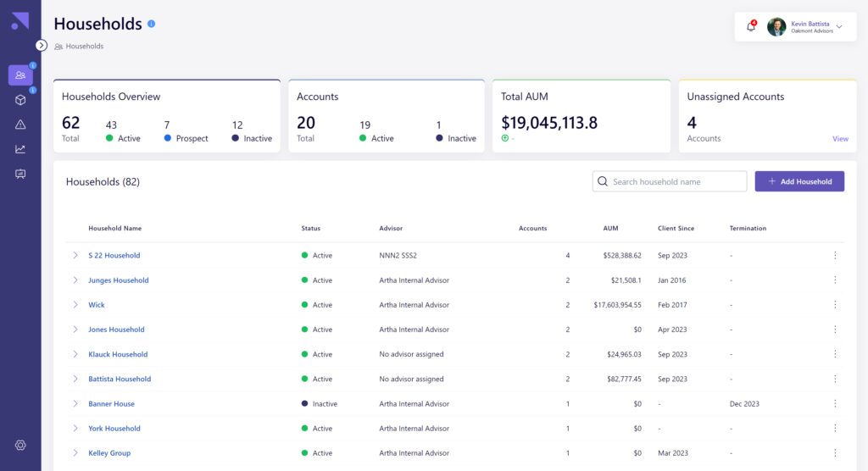
Task: Open the presentation board sidebar icon
Action: (20, 174)
